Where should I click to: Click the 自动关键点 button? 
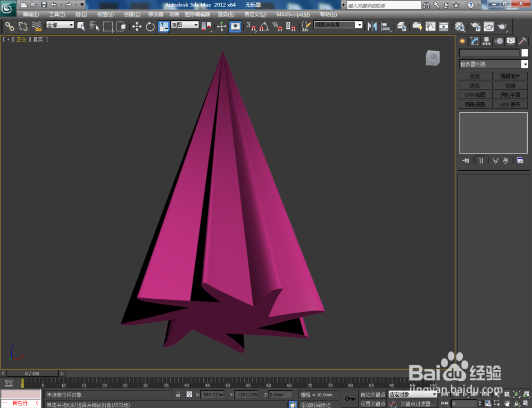coord(372,394)
